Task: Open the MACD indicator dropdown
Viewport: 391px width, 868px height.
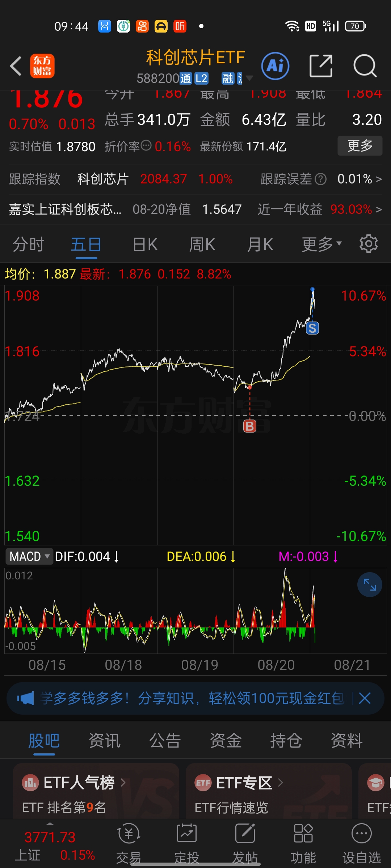Action: 29,556
